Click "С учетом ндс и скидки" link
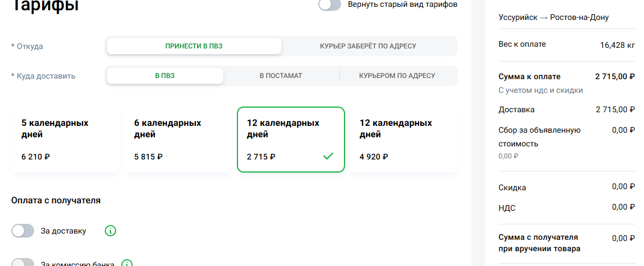 (540, 90)
